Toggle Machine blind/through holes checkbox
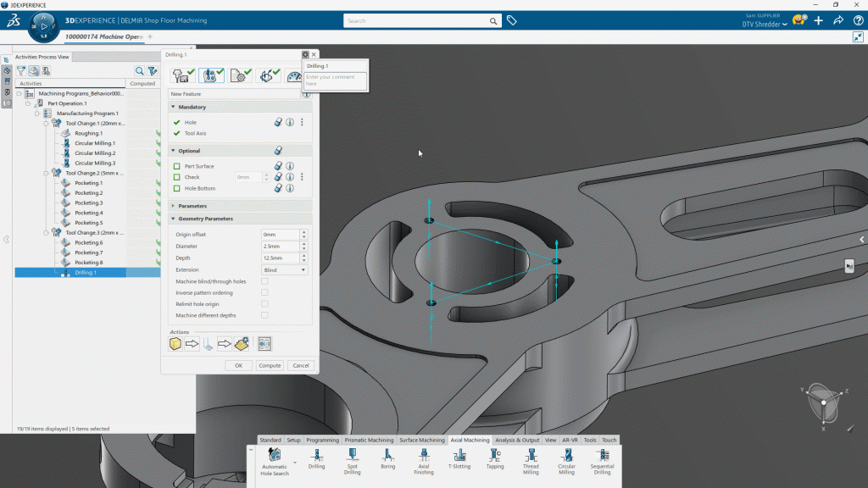 (x=264, y=281)
